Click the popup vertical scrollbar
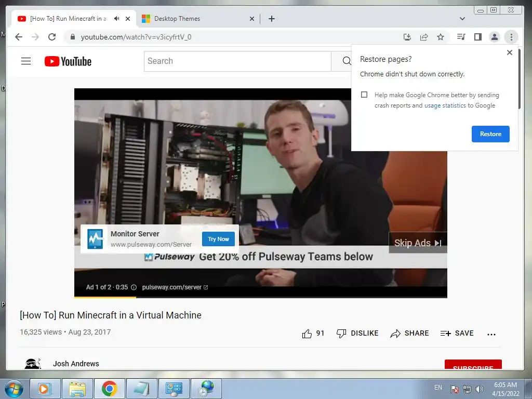Image resolution: width=532 pixels, height=399 pixels. [519, 79]
